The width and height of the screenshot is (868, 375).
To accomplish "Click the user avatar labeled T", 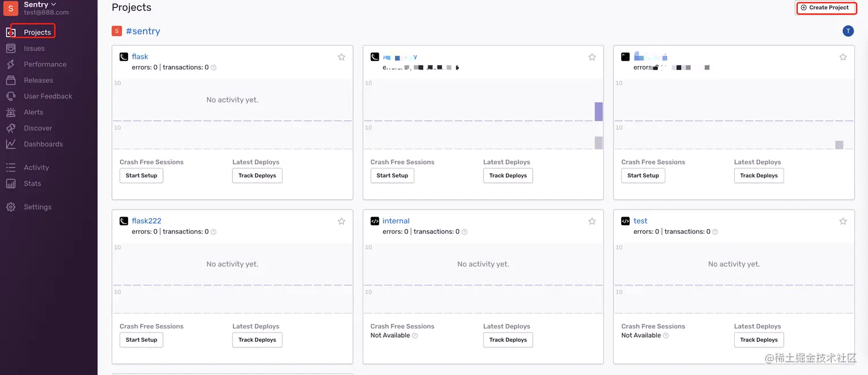I will [848, 31].
